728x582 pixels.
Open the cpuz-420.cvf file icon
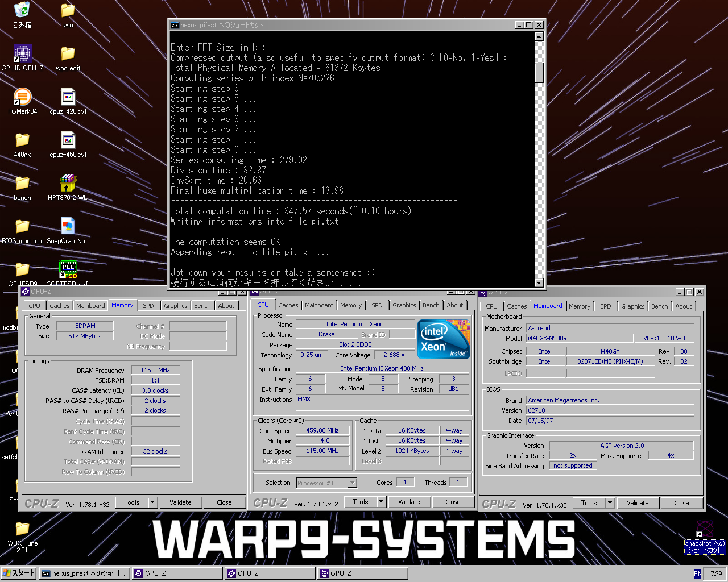click(68, 97)
